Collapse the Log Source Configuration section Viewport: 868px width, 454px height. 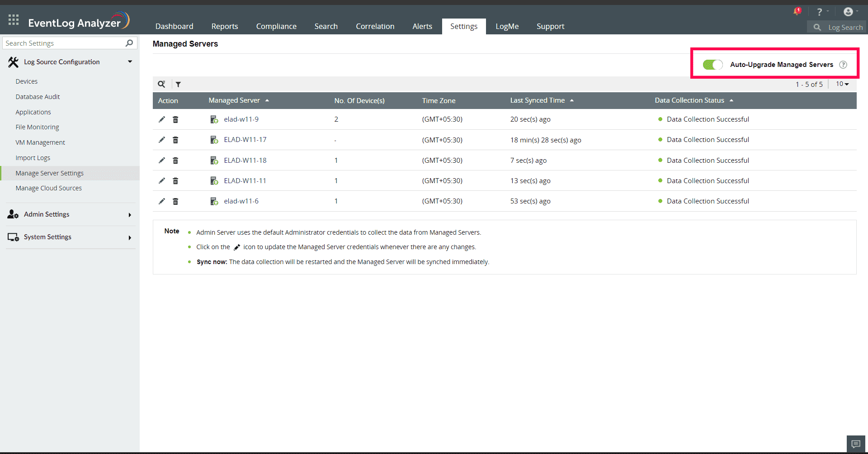(x=130, y=61)
